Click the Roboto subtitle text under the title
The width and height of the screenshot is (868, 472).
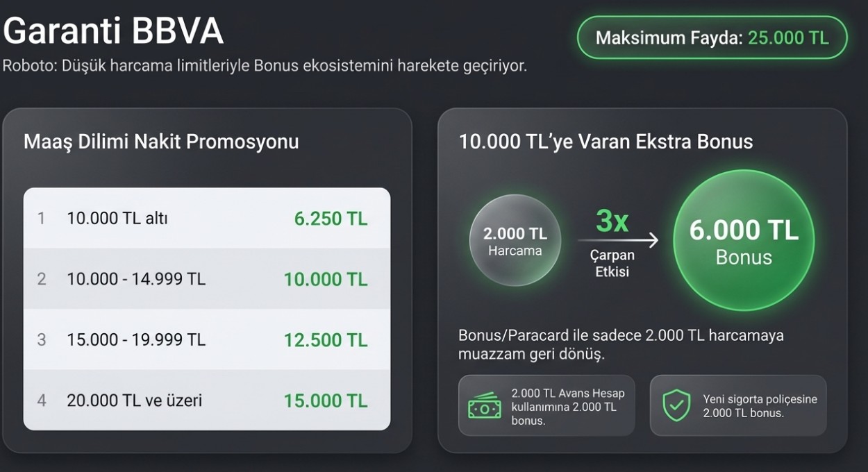point(265,66)
